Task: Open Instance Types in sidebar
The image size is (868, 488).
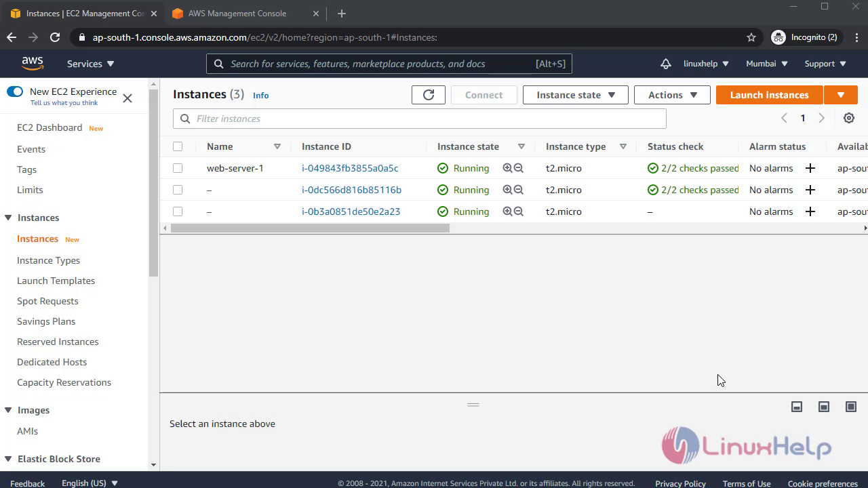Action: (48, 260)
